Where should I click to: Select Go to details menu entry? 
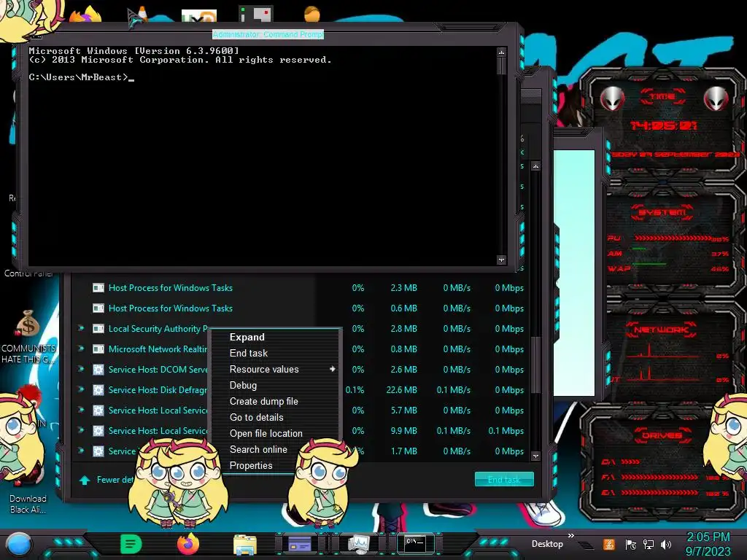click(276, 418)
